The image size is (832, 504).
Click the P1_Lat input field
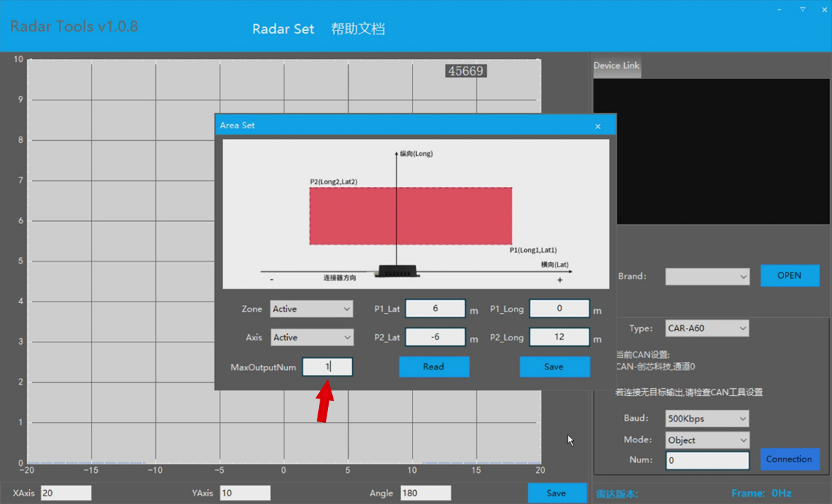tap(435, 309)
